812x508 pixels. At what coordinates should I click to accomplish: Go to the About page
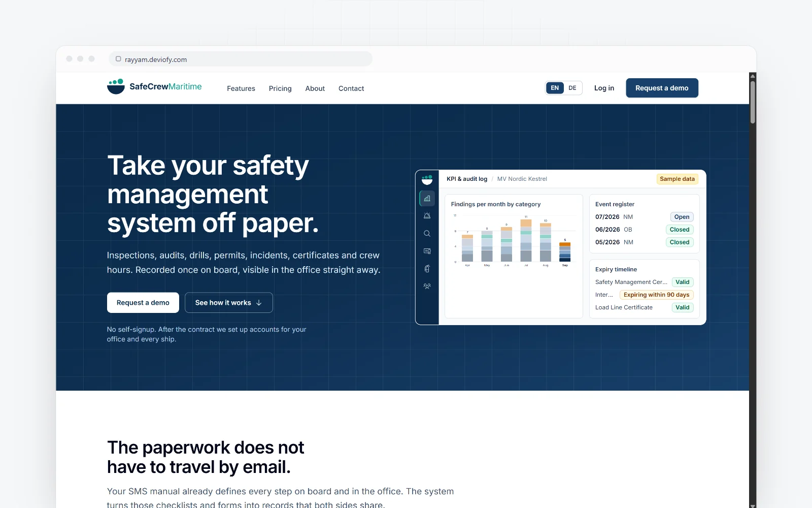tap(315, 88)
